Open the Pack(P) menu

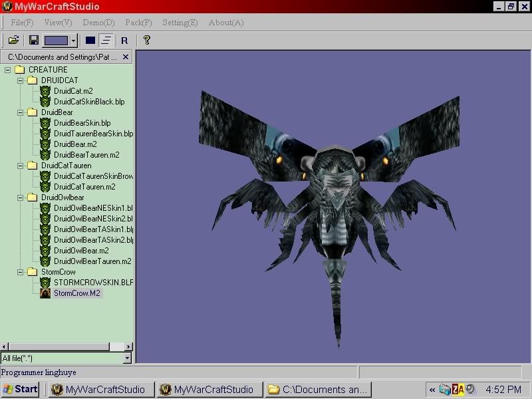click(138, 23)
